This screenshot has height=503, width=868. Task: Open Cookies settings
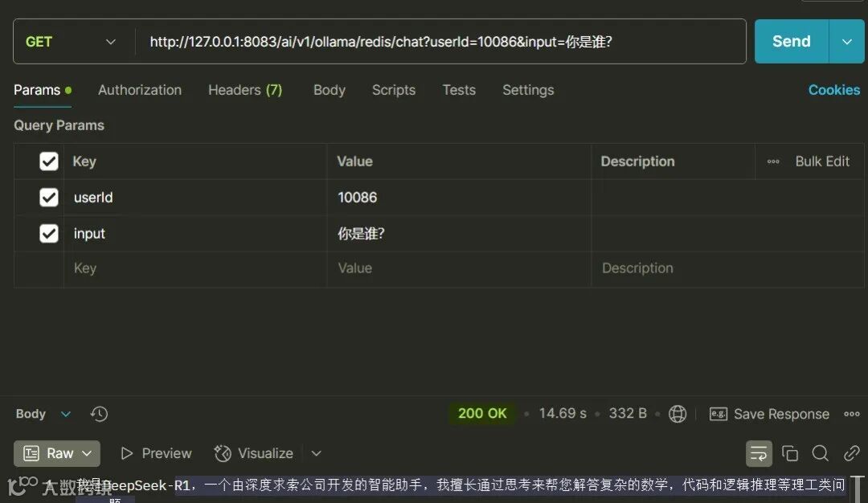[834, 90]
